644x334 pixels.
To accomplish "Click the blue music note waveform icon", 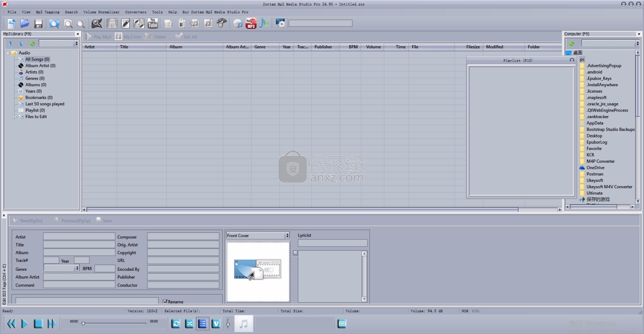I will (264, 23).
